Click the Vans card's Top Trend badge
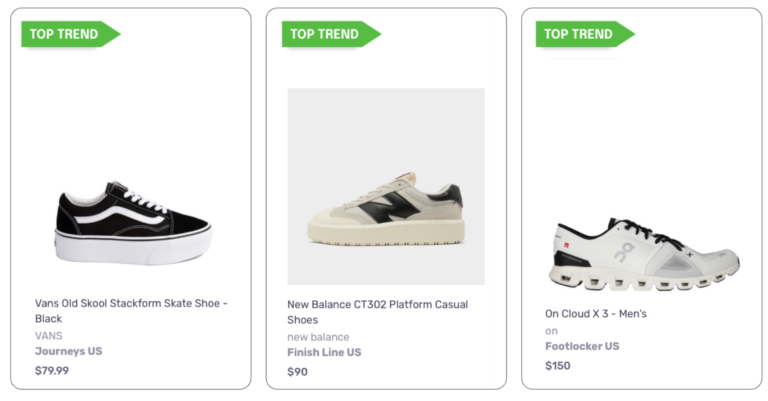The width and height of the screenshot is (768, 401). (66, 34)
